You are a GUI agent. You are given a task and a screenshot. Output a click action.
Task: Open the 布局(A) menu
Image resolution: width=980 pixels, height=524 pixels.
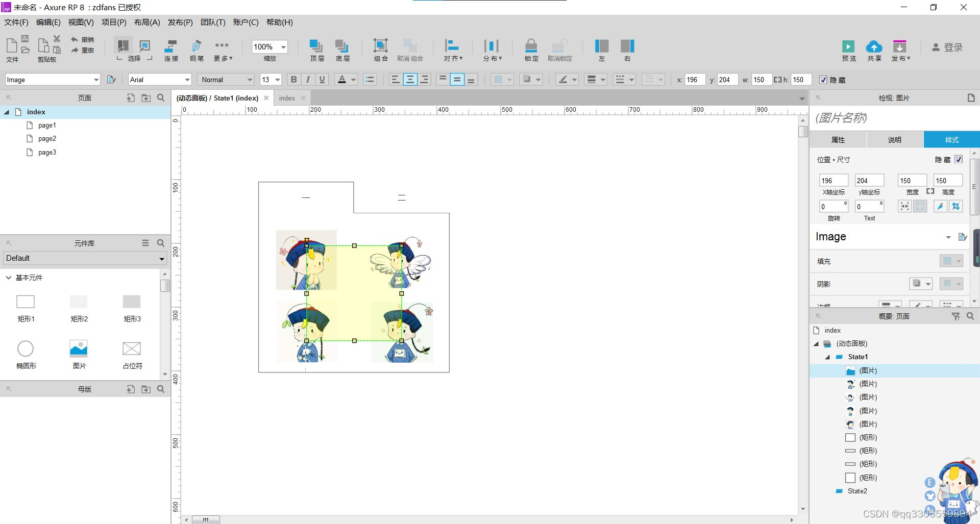[x=147, y=22]
